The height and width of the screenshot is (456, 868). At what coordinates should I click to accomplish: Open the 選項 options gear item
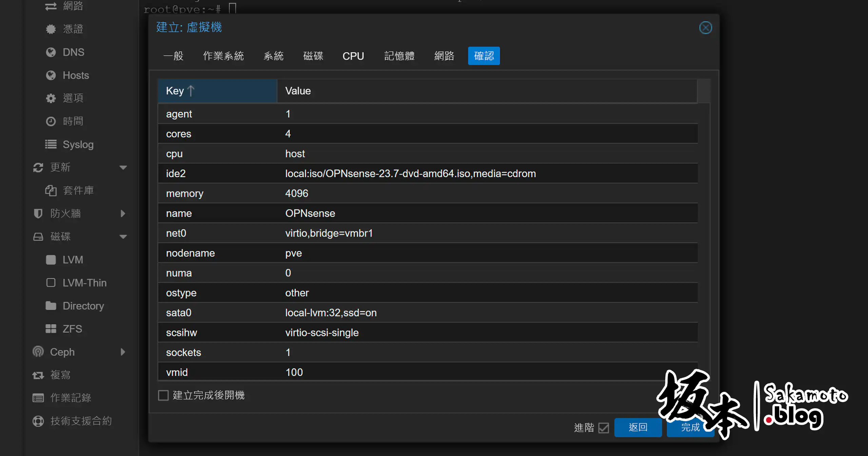(73, 98)
